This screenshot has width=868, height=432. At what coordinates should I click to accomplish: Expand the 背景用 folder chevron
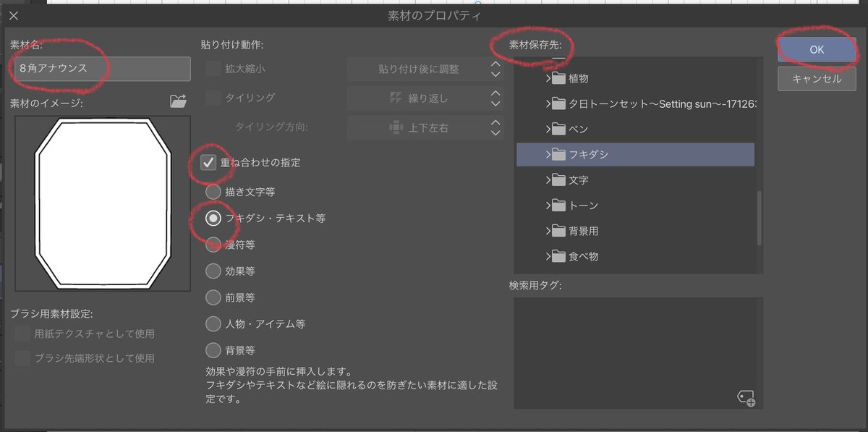pyautogui.click(x=548, y=231)
